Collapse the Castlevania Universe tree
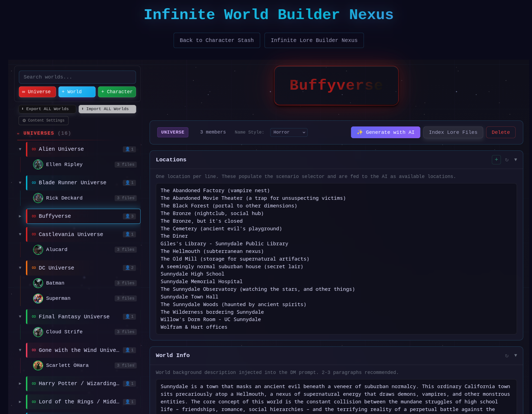 [x=20, y=234]
